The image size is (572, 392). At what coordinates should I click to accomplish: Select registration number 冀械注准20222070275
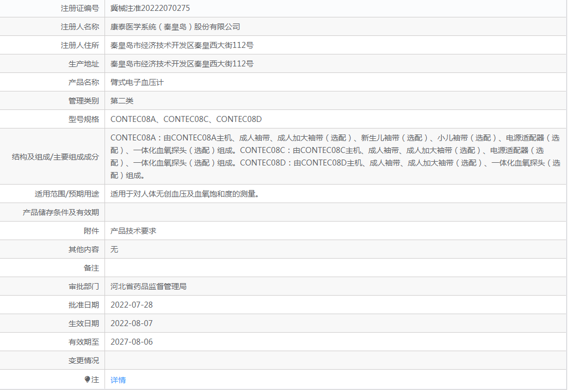[x=150, y=8]
